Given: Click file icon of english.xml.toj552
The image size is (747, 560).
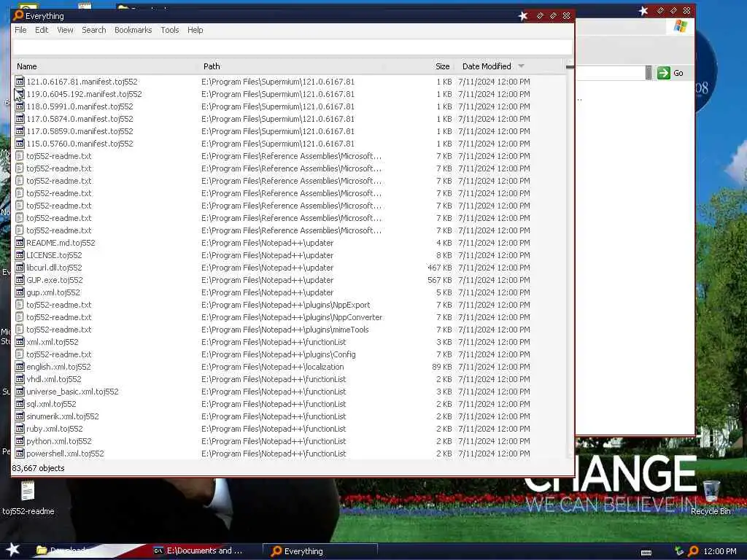Looking at the screenshot, I should [x=20, y=366].
